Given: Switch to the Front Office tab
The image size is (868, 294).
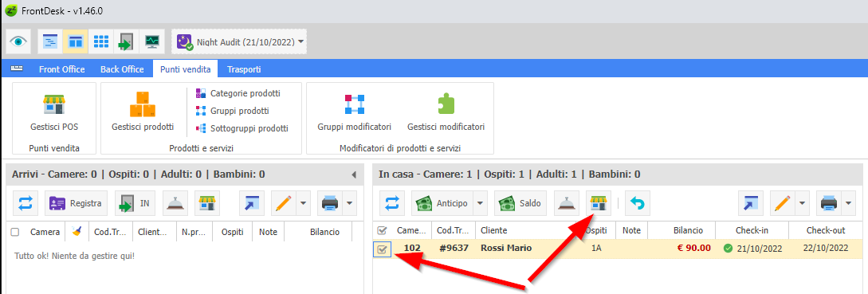Looking at the screenshot, I should [61, 69].
